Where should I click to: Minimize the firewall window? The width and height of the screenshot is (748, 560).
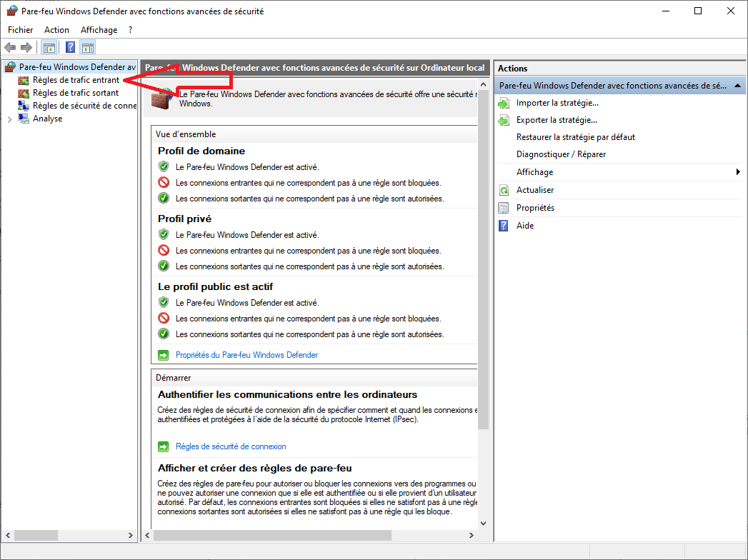pos(666,11)
